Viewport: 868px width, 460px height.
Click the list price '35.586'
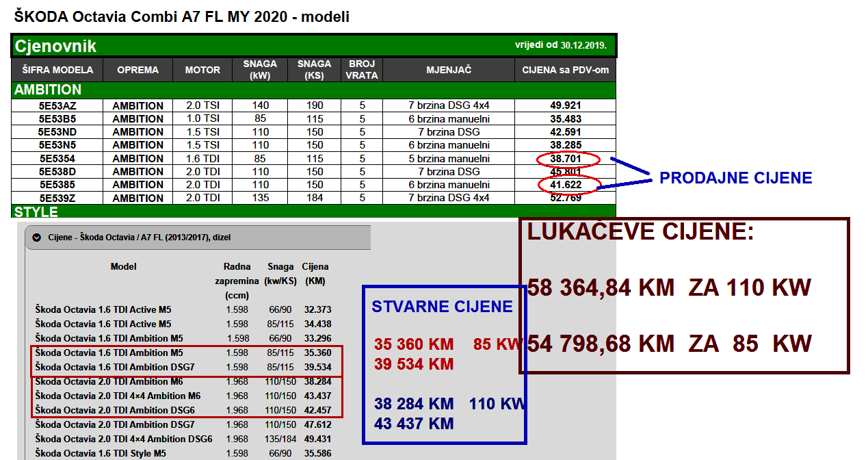317,453
